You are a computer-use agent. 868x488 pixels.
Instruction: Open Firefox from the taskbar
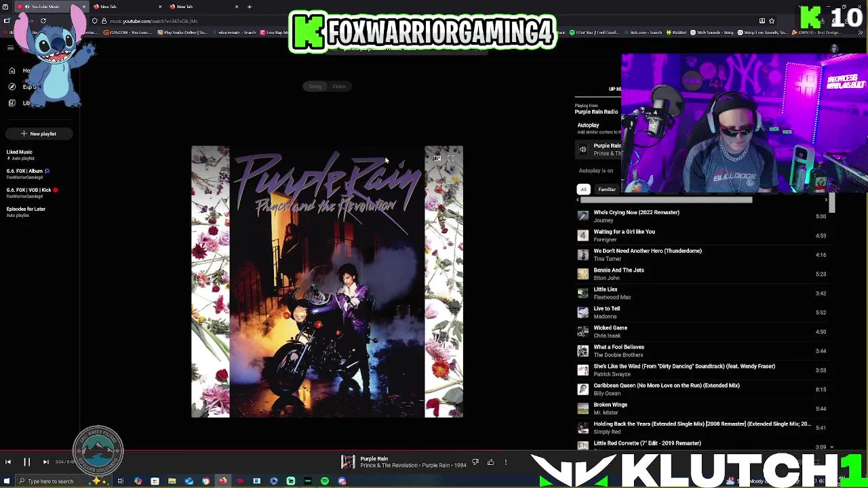point(222,481)
